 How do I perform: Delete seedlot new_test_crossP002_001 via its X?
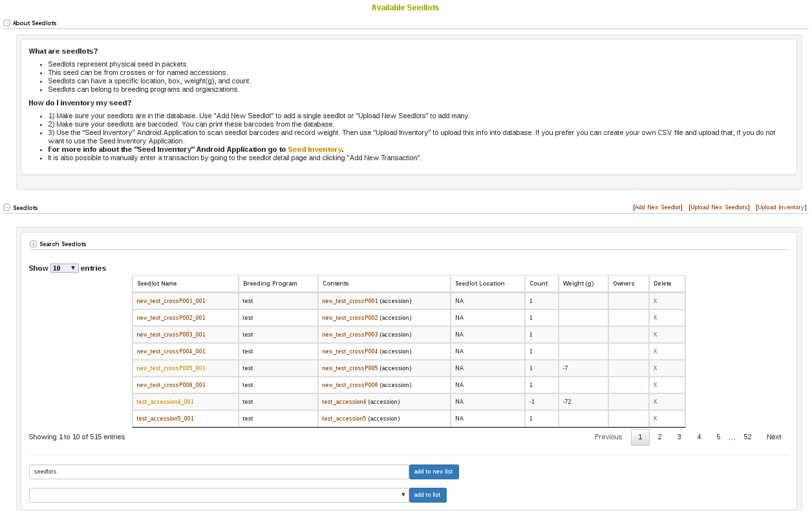coord(655,318)
